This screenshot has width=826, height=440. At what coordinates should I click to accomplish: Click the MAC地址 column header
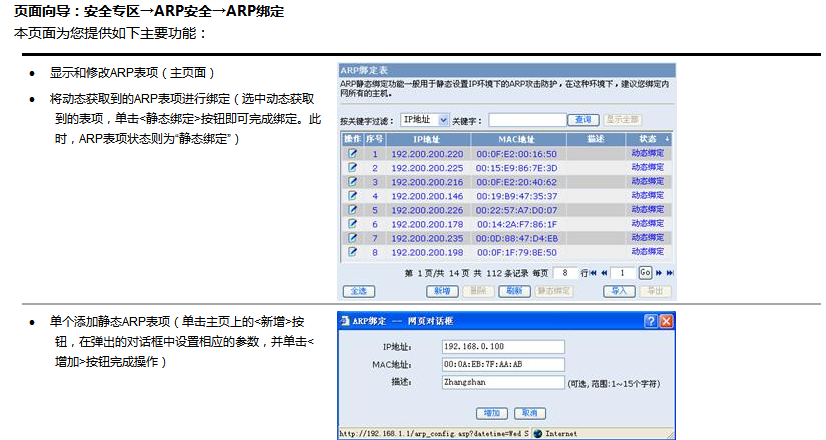(517, 139)
